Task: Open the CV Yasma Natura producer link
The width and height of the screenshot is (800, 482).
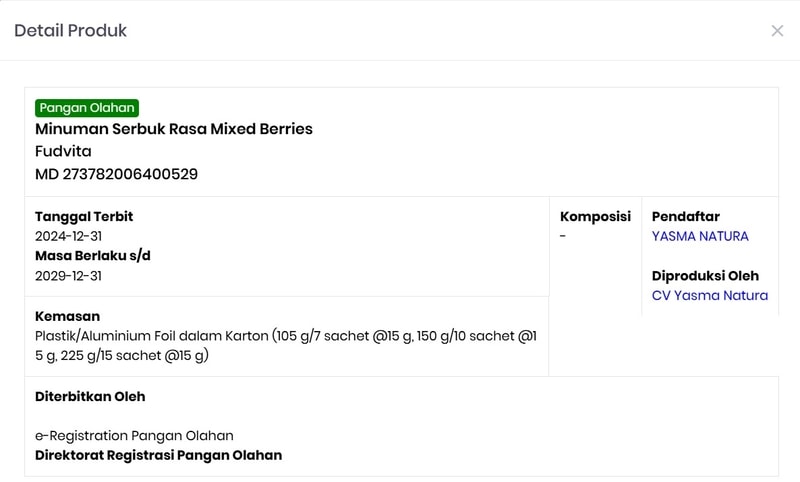Action: pos(710,295)
